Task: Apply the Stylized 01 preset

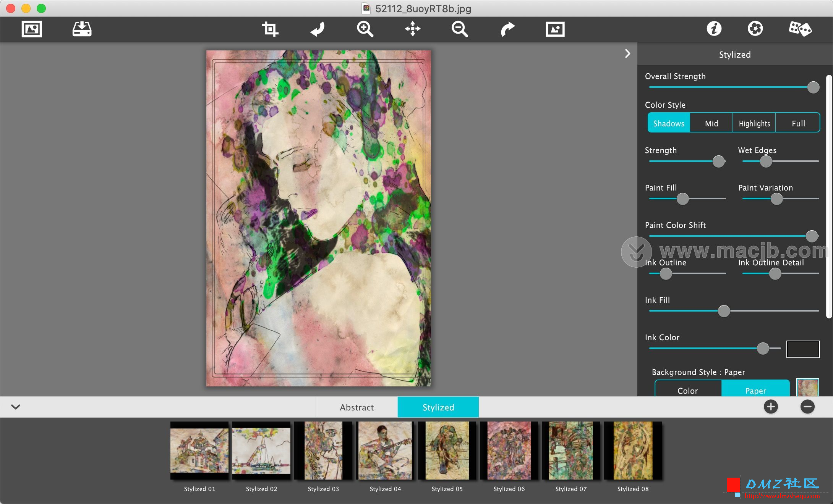Action: coord(199,451)
